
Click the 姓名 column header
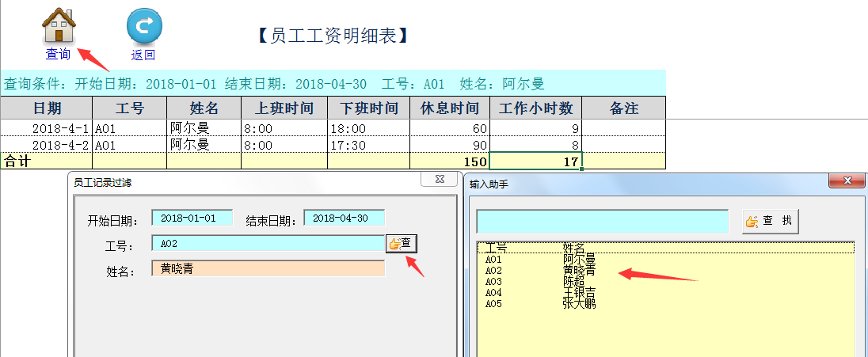[x=204, y=108]
